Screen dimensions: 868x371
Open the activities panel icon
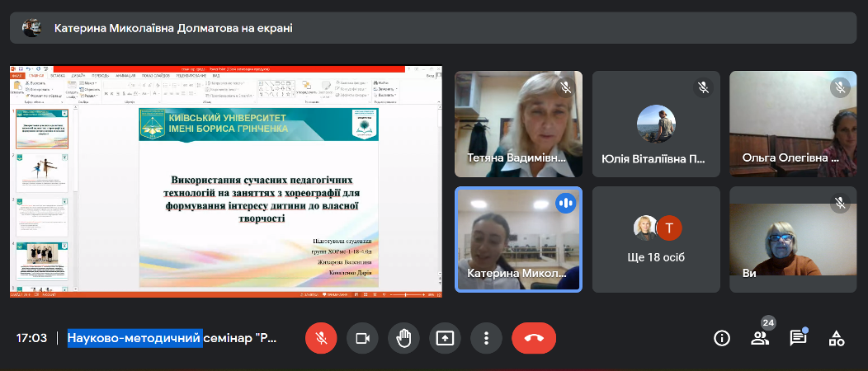pos(836,338)
